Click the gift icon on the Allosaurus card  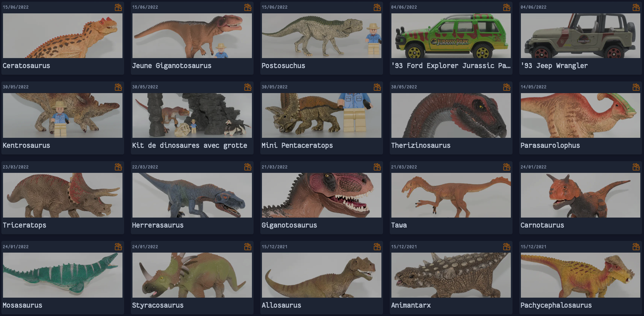click(377, 247)
